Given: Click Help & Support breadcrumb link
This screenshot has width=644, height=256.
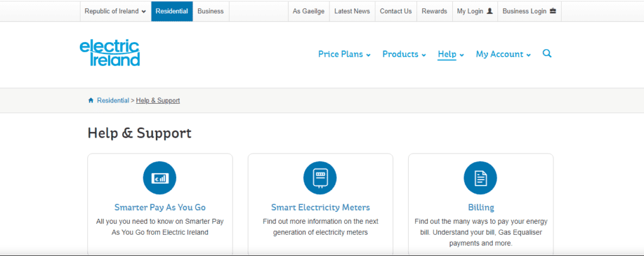Looking at the screenshot, I should point(158,100).
